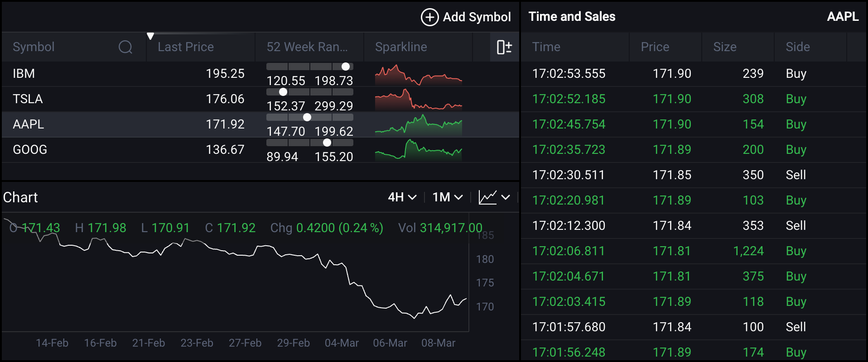The width and height of the screenshot is (868, 362).
Task: Click the TSLA 52 week range slider
Action: click(310, 92)
